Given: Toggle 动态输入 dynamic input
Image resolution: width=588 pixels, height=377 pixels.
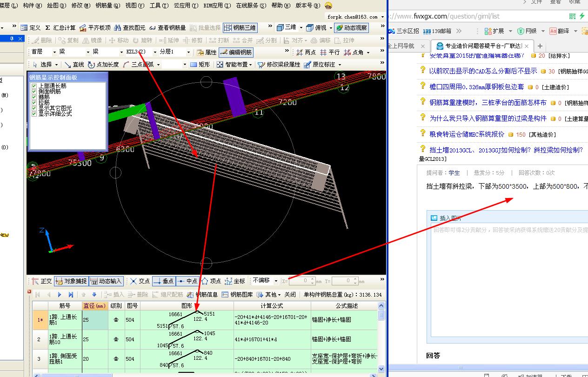Looking at the screenshot, I should pyautogui.click(x=106, y=281).
